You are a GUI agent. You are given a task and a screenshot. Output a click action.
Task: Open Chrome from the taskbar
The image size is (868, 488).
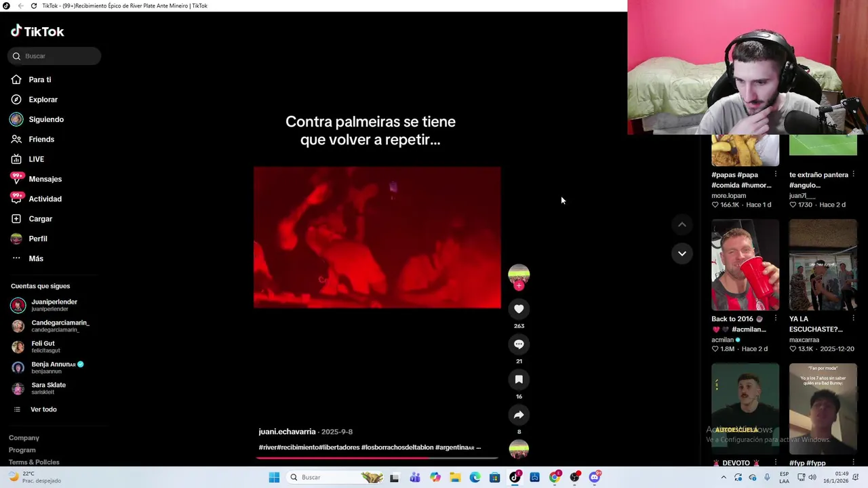point(555,477)
